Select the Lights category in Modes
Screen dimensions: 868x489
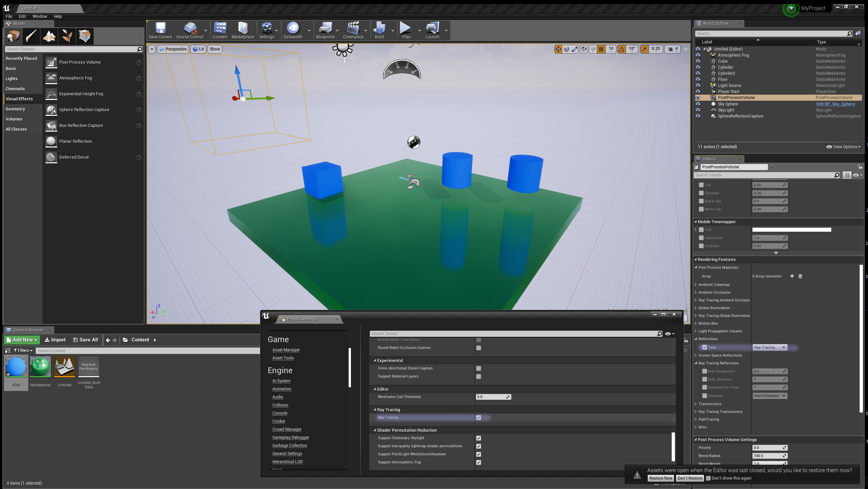(x=11, y=78)
